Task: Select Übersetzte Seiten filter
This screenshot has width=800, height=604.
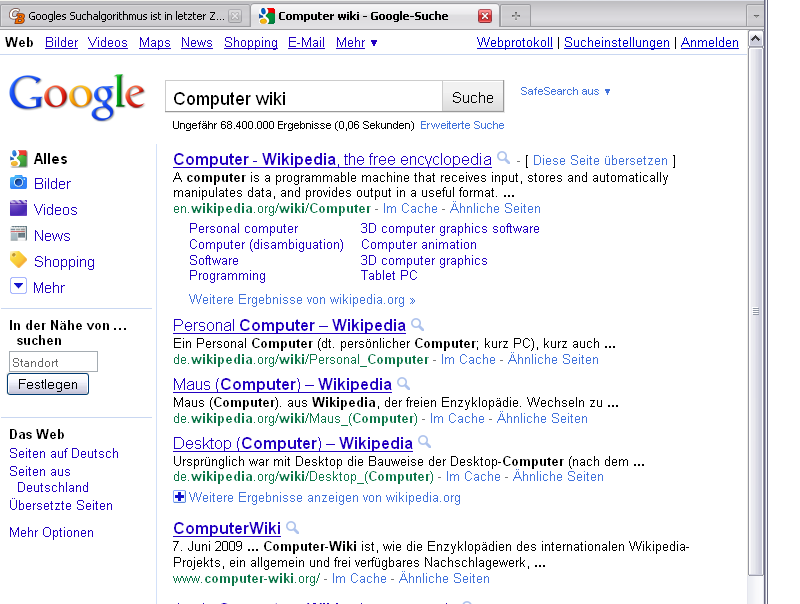Action: (61, 506)
